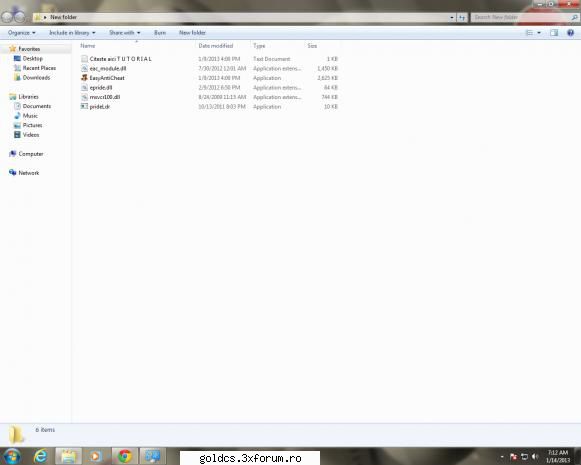The width and height of the screenshot is (581, 465).
Task: Open Help via question mark icon
Action: click(x=570, y=33)
